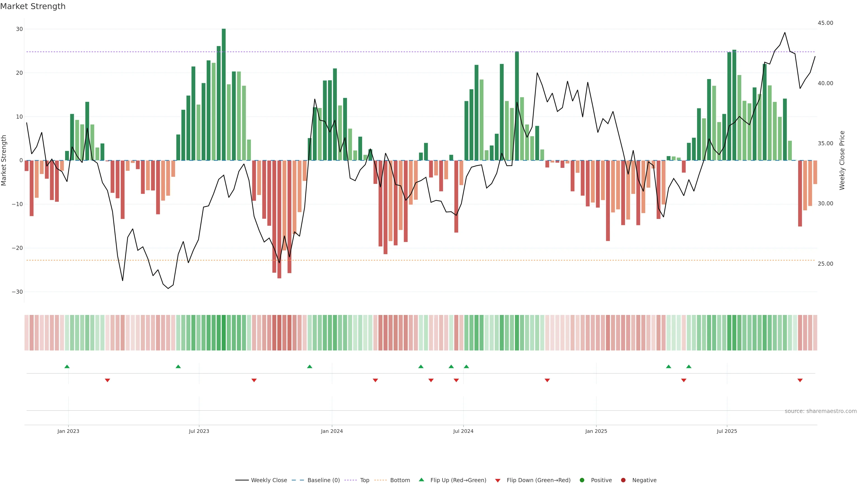Click the source: sharemaestro.com text
Screen dimensions: 868x488
pos(821,411)
